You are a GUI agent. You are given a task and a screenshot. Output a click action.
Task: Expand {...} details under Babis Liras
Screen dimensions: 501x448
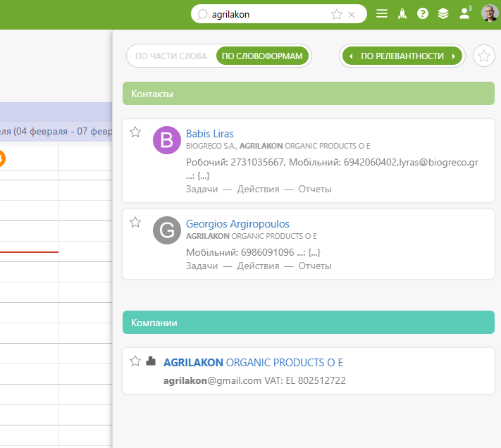[x=204, y=175]
